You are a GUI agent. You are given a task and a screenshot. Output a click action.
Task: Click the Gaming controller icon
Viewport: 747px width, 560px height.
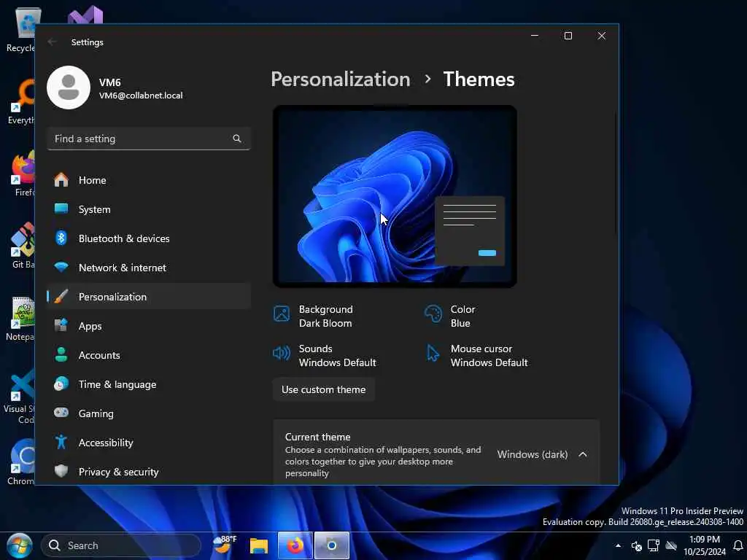(61, 413)
